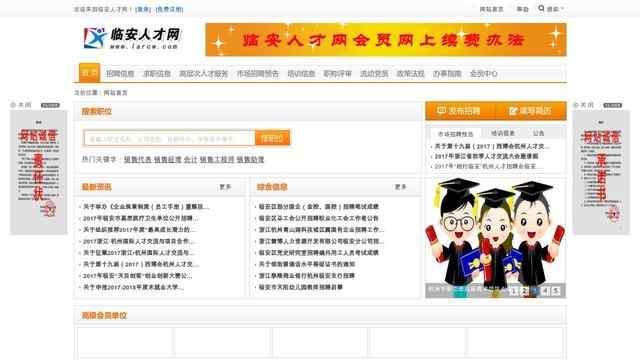
Task: Click the 发布招聘 post-job icon button
Action: click(460, 111)
